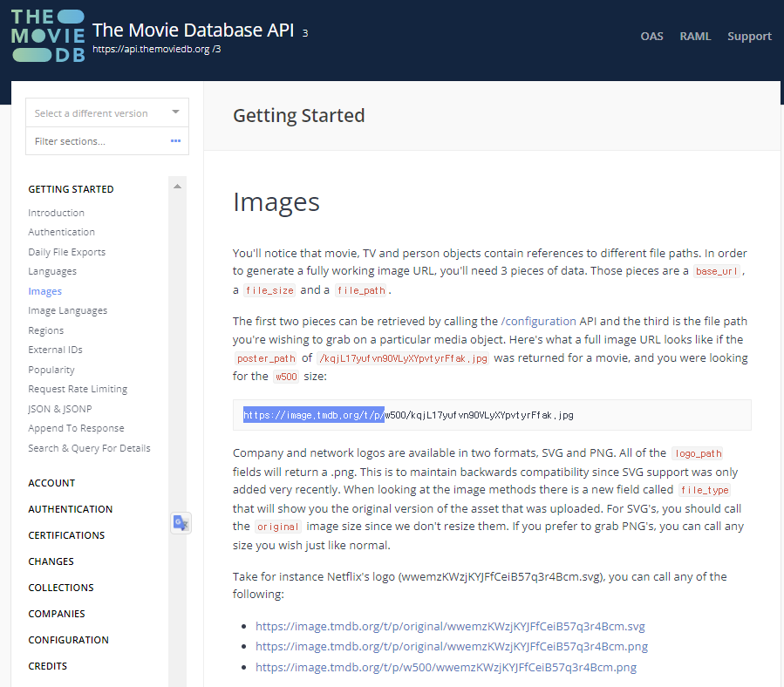
Task: Open Search & Query For Details
Action: tap(89, 448)
